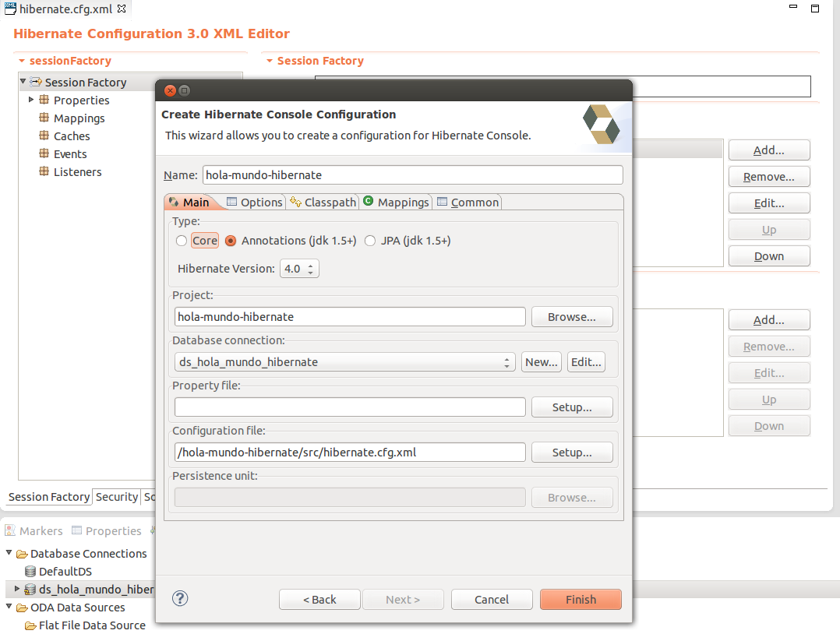The width and height of the screenshot is (840, 634).
Task: Switch to the Mappings wizard tab
Action: coord(396,202)
